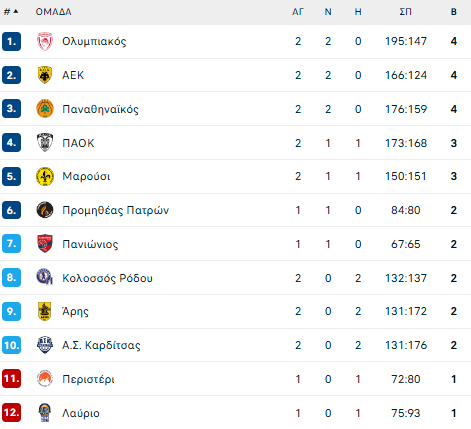
Task: Click the ΠΑΟΚ eagle crest icon
Action: click(x=45, y=143)
